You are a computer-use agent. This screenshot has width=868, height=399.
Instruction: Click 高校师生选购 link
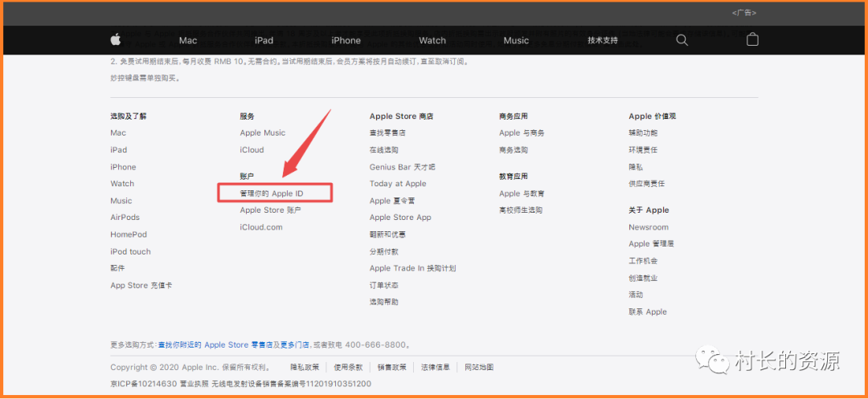click(520, 210)
